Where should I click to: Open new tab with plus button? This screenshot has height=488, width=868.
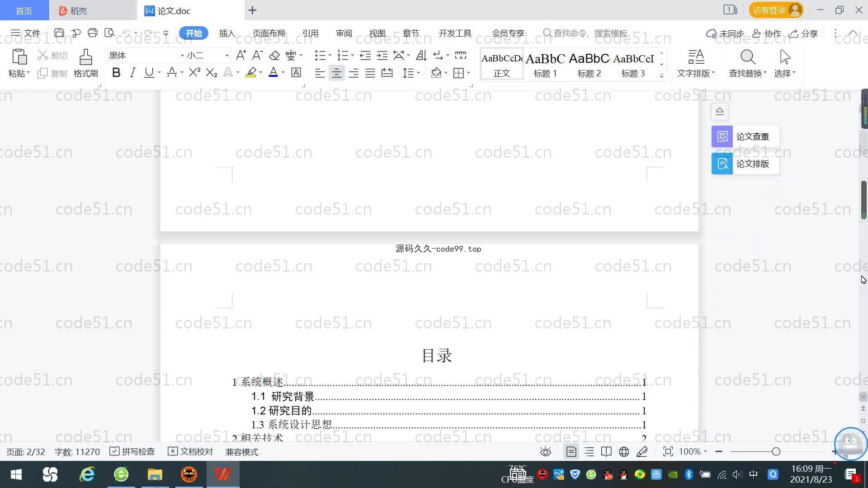click(253, 10)
